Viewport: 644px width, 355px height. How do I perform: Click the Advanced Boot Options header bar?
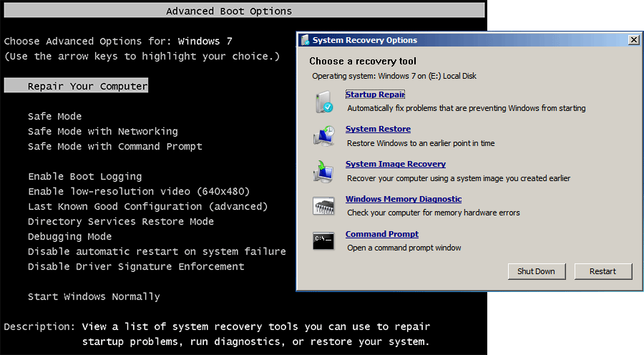(245, 11)
